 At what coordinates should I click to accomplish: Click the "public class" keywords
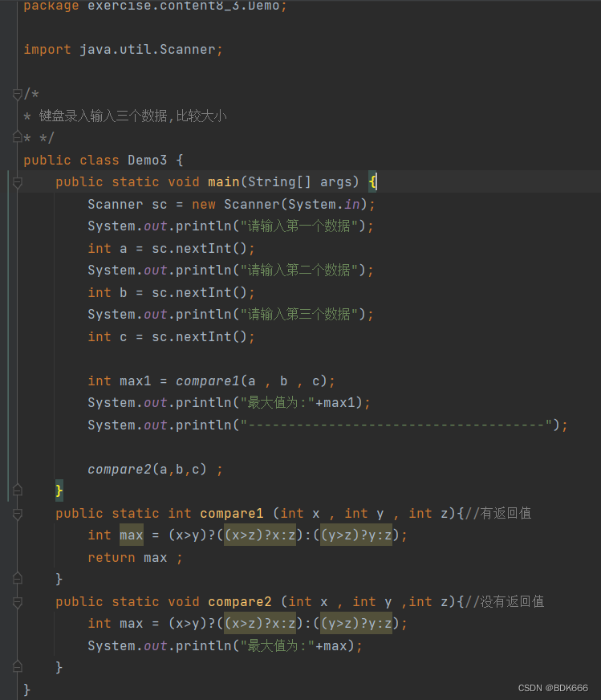tap(71, 160)
